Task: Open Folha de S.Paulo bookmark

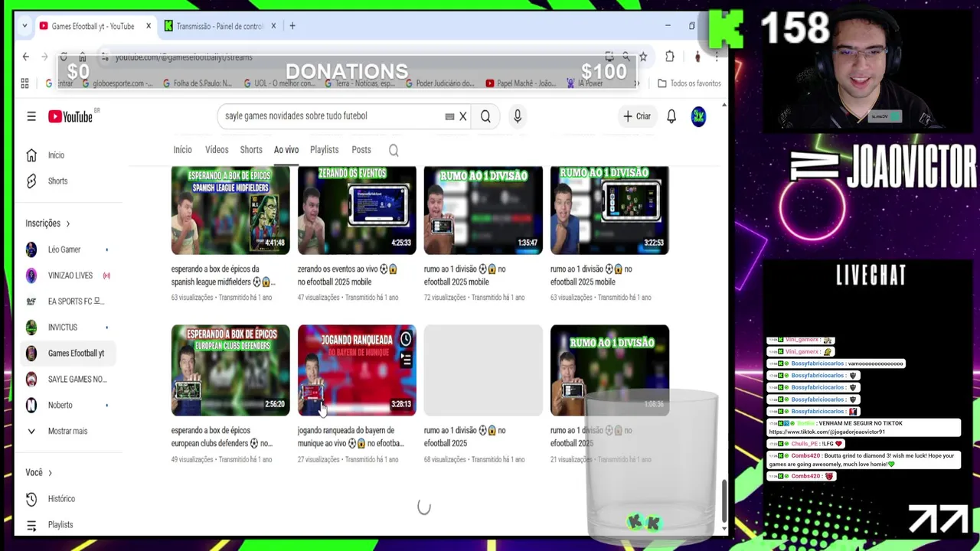Action: 199,83
